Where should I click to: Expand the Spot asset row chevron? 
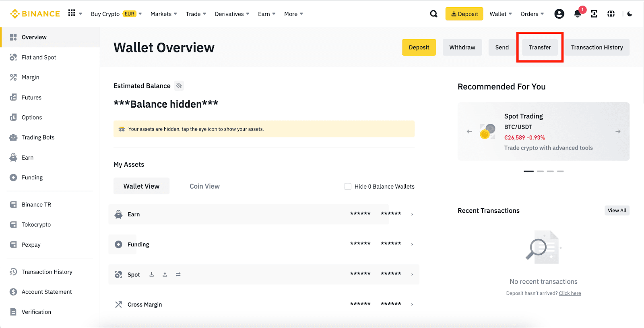[x=412, y=274]
